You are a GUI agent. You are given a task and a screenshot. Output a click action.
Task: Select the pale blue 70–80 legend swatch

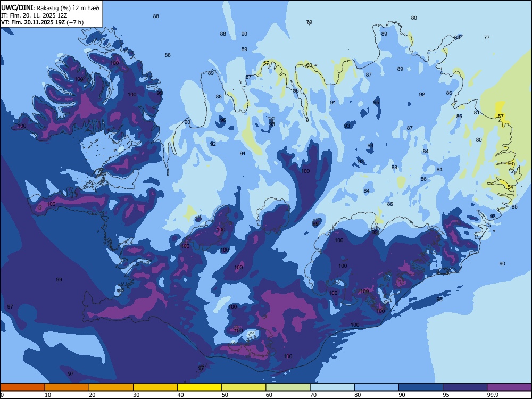point(332,387)
